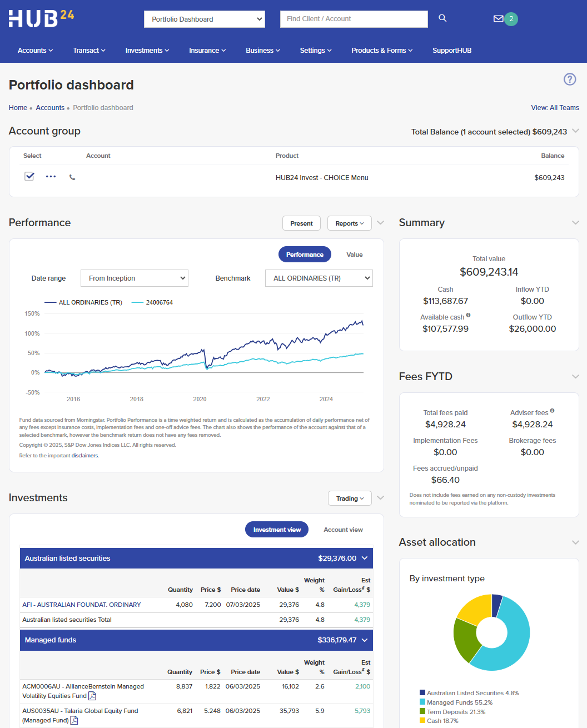
Task: Collapse the Asset allocation section
Action: click(575, 542)
